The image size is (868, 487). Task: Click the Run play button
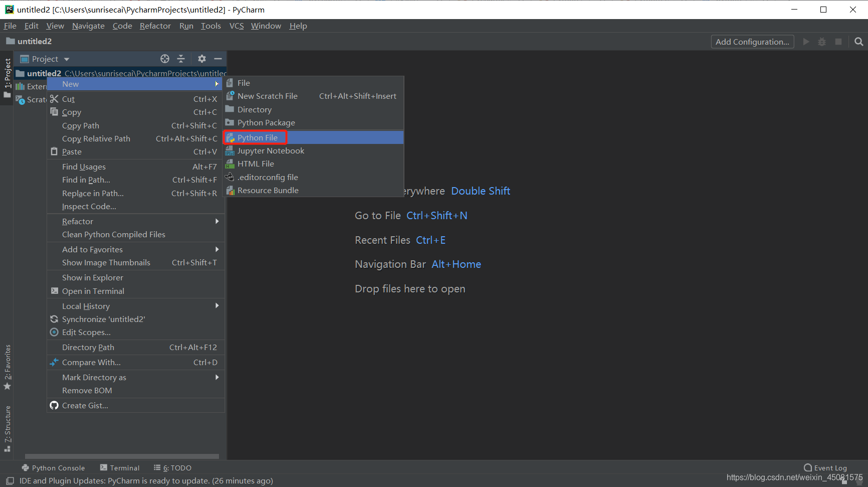click(806, 42)
